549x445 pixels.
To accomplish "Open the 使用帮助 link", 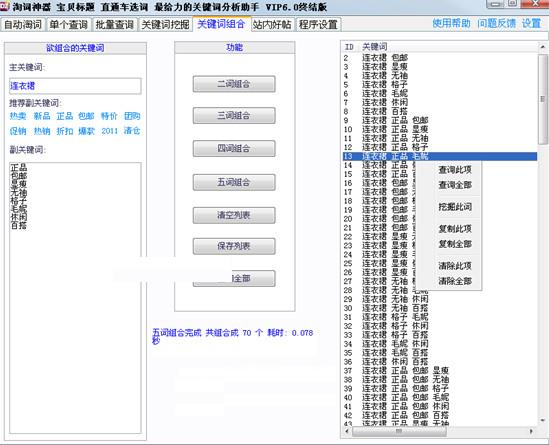I will click(x=451, y=23).
